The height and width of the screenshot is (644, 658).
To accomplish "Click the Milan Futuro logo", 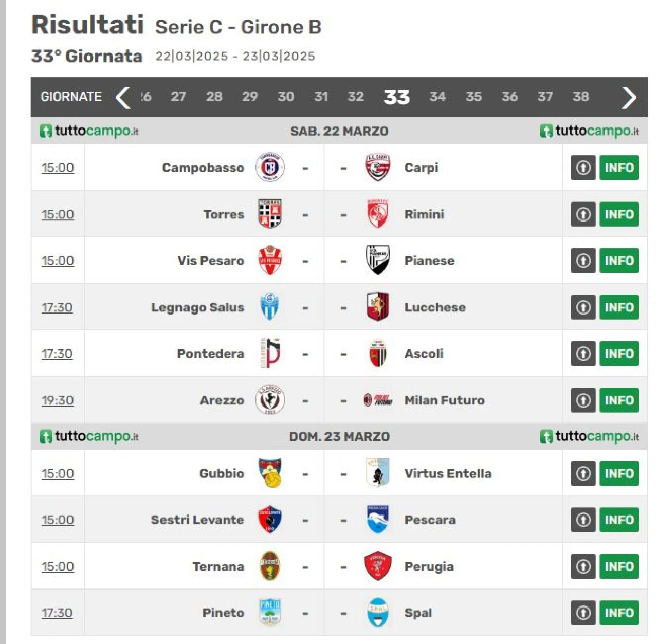I will (x=378, y=400).
